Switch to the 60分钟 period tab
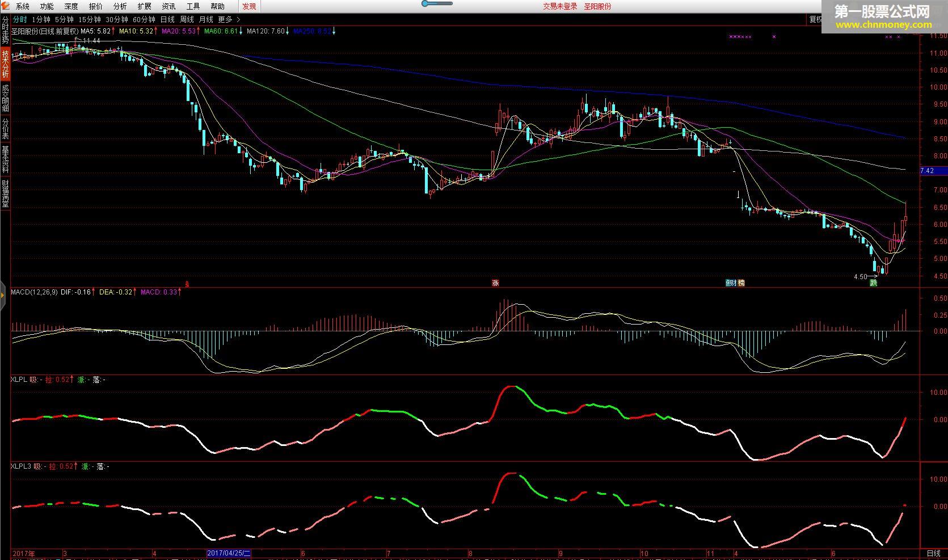This screenshot has height=560, width=948. coord(144,19)
